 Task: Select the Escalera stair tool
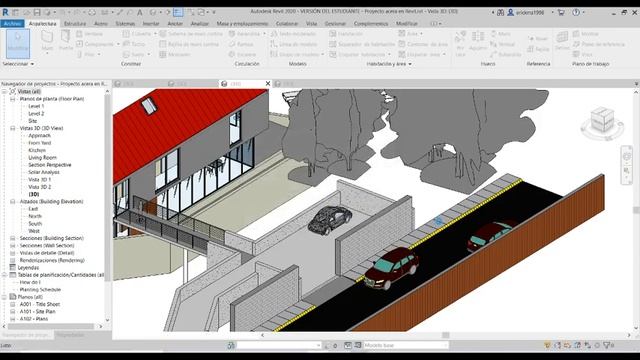242,54
